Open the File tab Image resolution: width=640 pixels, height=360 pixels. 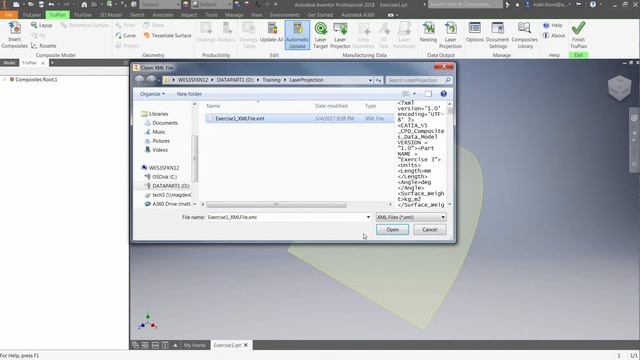pyautogui.click(x=9, y=15)
